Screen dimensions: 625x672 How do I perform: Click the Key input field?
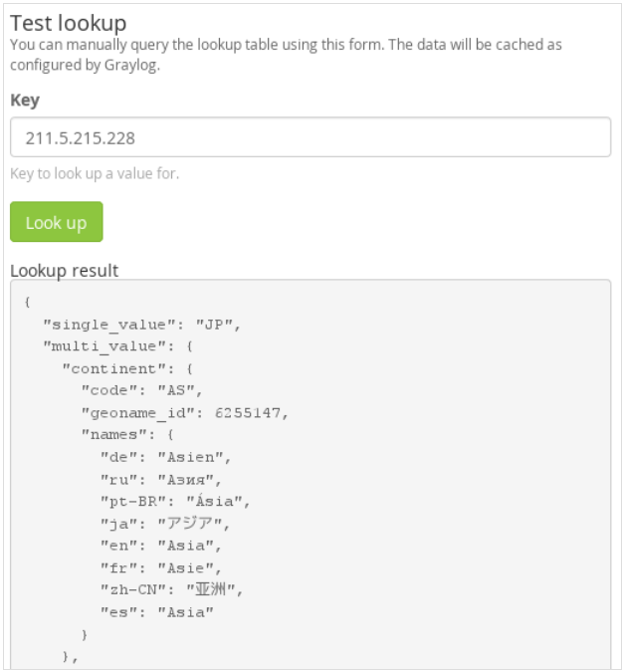point(310,137)
